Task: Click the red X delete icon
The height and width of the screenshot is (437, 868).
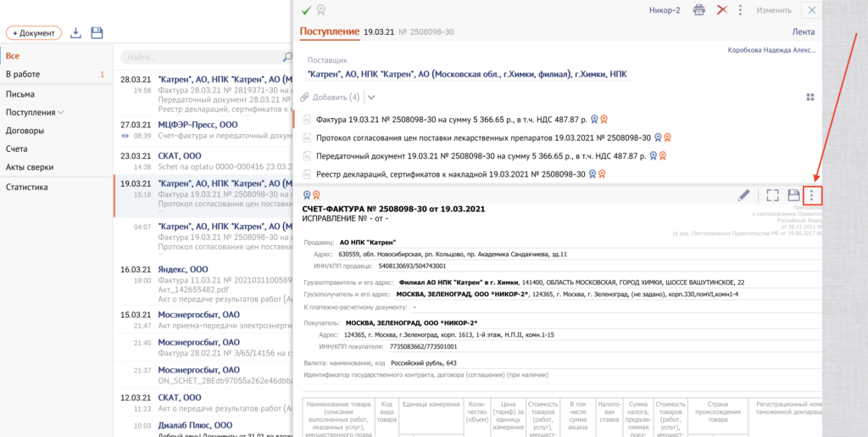Action: pos(721,10)
